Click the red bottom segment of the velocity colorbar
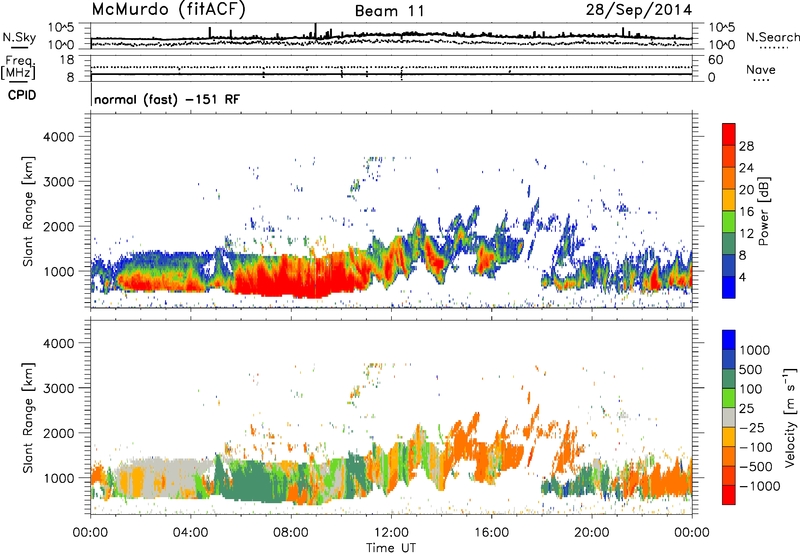 click(x=729, y=495)
